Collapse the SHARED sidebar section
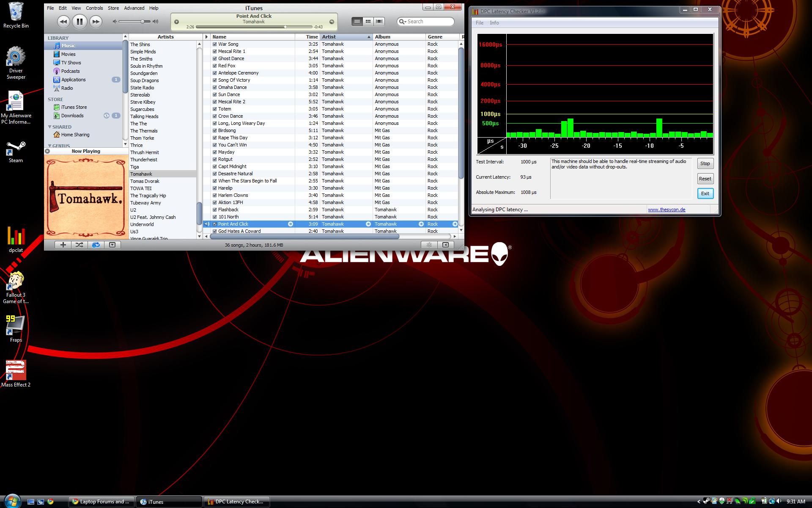 (49, 127)
